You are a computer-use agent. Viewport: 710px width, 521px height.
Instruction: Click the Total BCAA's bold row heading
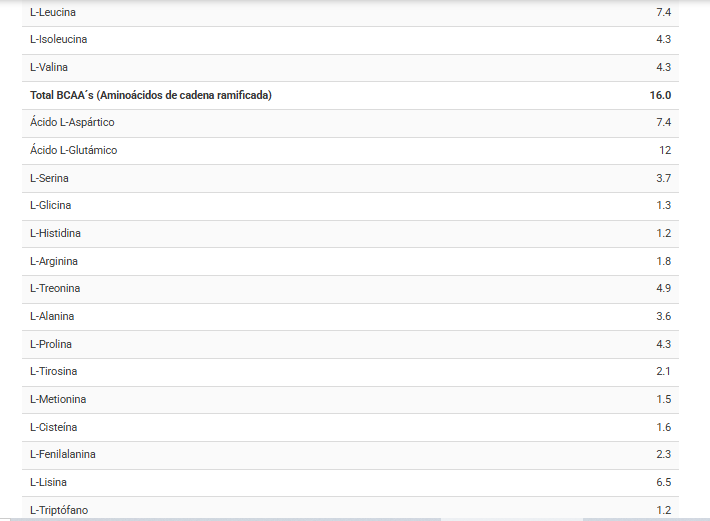(151, 95)
